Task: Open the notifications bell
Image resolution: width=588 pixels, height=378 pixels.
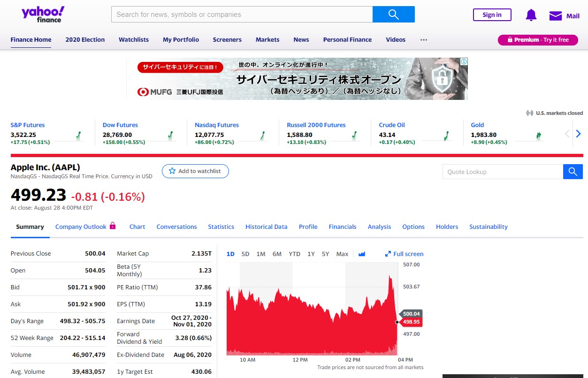Action: (531, 15)
